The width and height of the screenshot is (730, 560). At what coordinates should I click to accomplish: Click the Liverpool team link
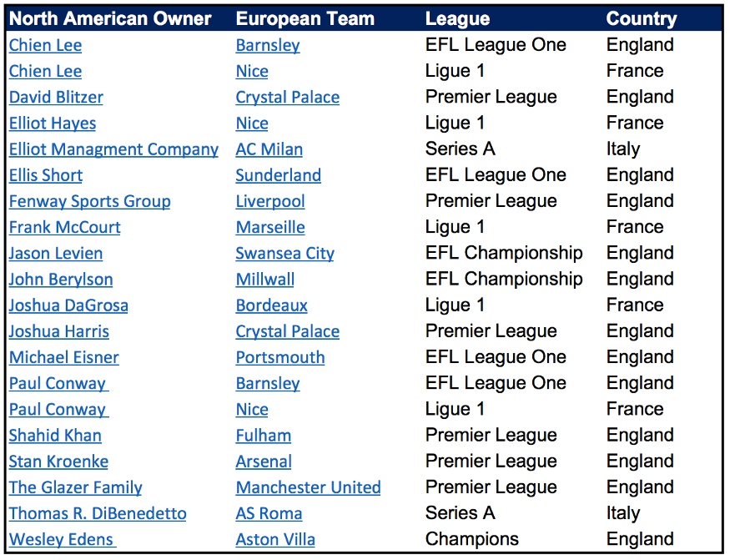[x=269, y=201]
